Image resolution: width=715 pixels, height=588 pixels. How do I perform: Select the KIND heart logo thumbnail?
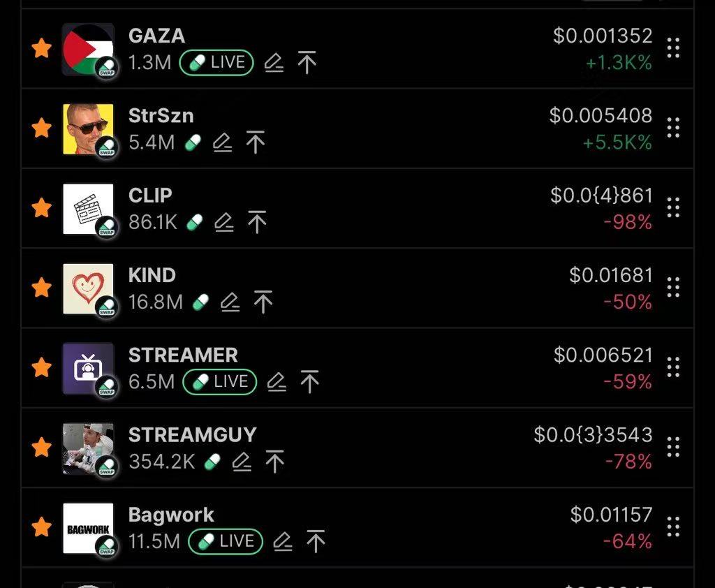[88, 288]
